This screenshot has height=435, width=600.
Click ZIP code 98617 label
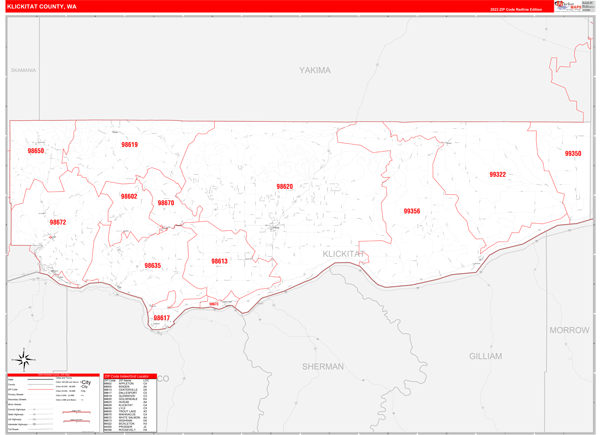click(161, 318)
